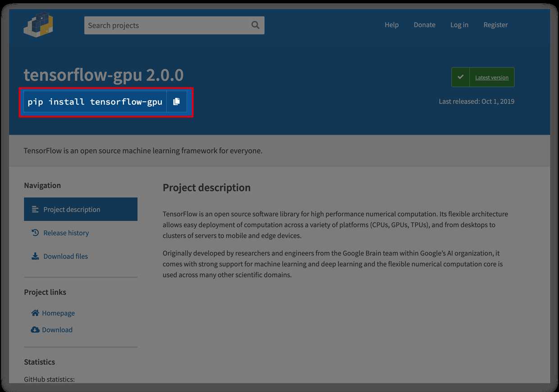Click the Project description heading
This screenshot has width=559, height=392.
[206, 187]
